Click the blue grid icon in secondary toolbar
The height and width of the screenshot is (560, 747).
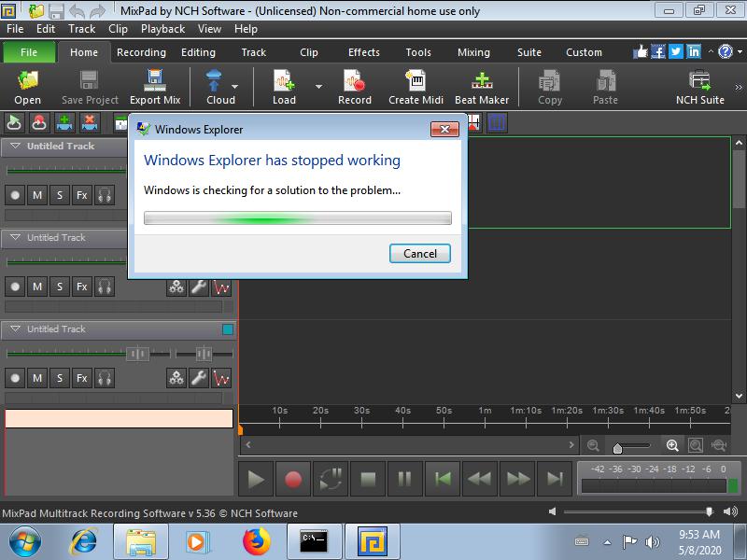[x=497, y=123]
